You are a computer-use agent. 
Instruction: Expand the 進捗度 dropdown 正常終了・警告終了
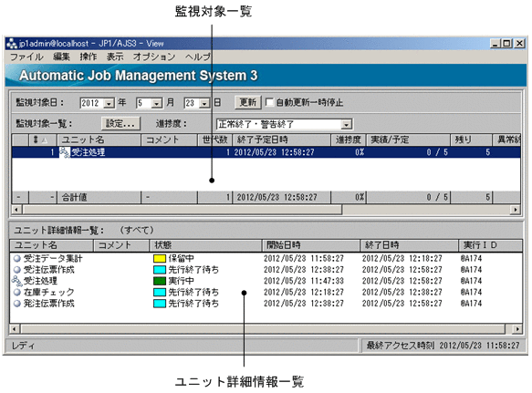pyautogui.click(x=346, y=124)
